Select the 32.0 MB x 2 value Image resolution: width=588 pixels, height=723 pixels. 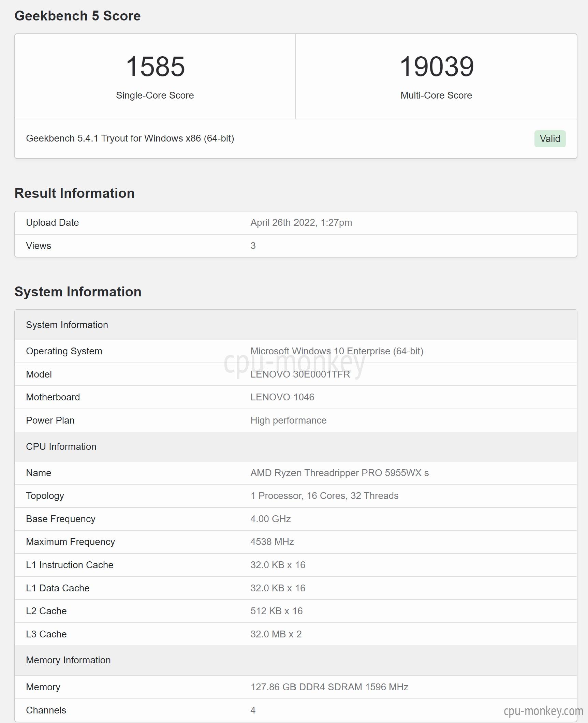pos(276,634)
